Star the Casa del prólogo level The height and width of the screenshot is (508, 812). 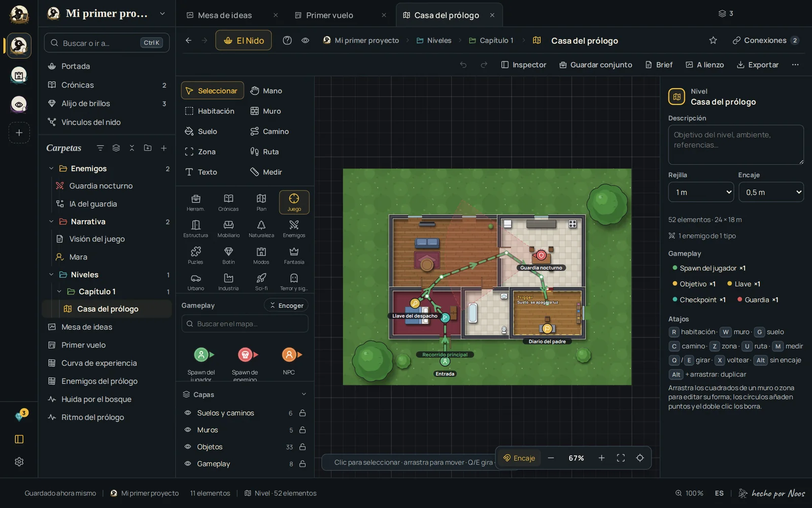pos(713,40)
